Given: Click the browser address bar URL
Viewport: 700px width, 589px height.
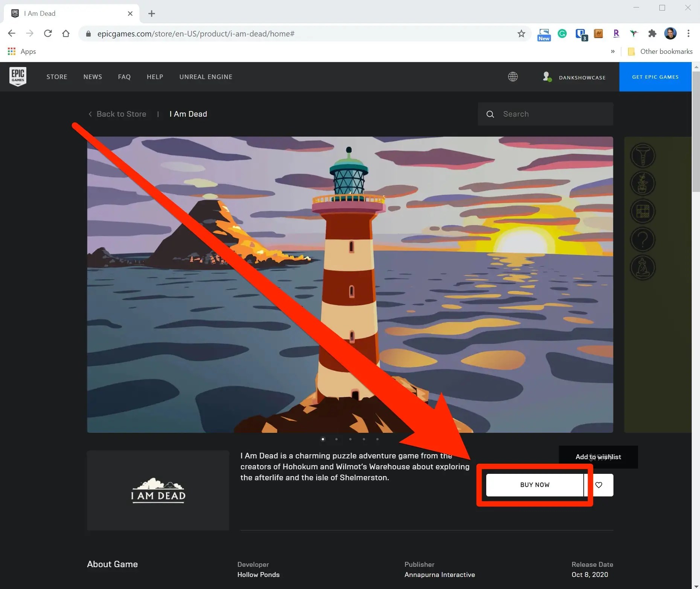Looking at the screenshot, I should pyautogui.click(x=196, y=34).
